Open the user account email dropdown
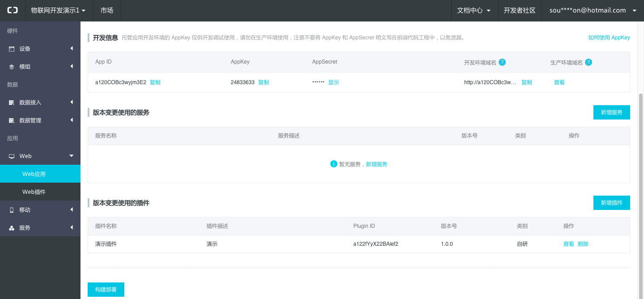The height and width of the screenshot is (299, 644). click(593, 10)
